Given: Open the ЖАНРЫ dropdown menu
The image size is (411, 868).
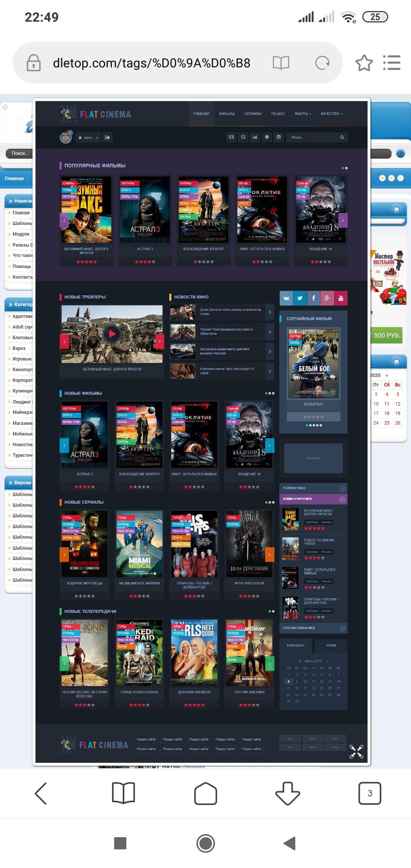Looking at the screenshot, I should tap(303, 114).
